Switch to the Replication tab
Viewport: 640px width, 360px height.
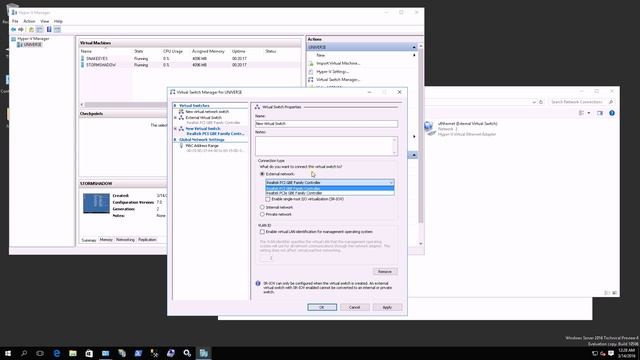[x=147, y=240]
